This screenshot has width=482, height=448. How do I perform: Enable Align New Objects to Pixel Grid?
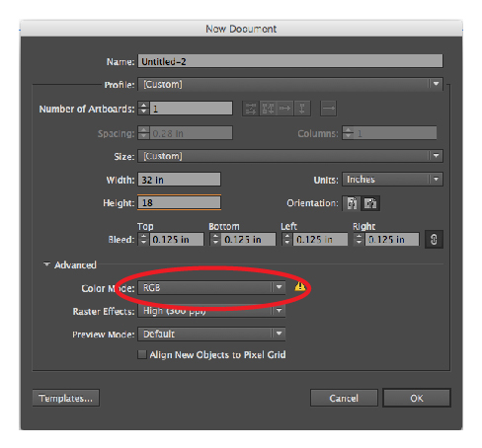[142, 354]
